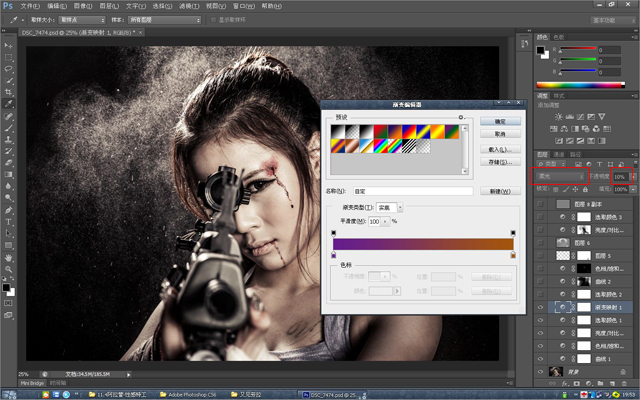
Task: Open the 滤镜 menu
Action: (x=189, y=6)
